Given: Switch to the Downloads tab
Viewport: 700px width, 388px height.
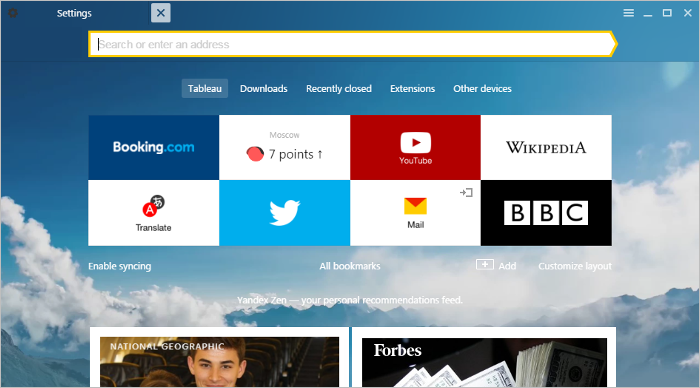Looking at the screenshot, I should pyautogui.click(x=263, y=88).
